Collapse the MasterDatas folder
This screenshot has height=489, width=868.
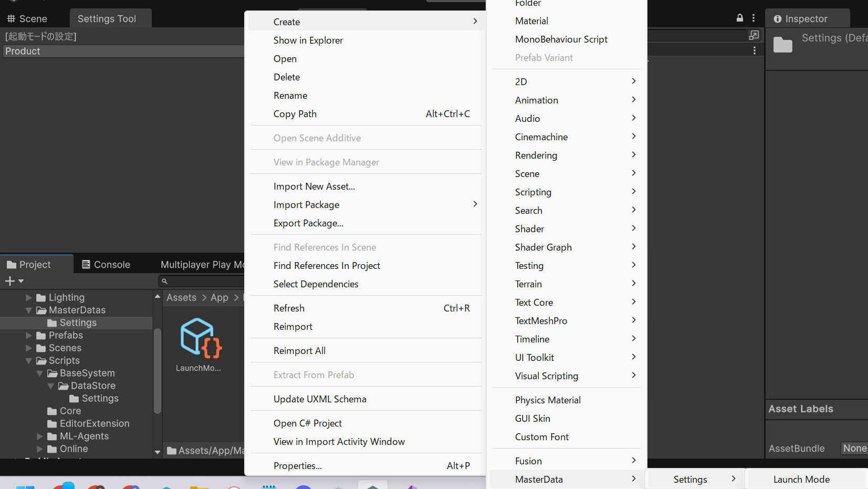28,310
